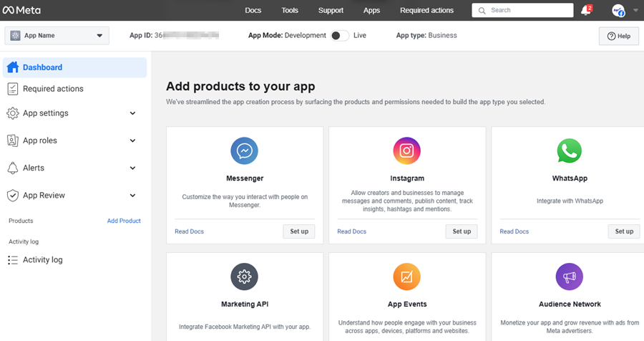The image size is (644, 341).
Task: Click the App Events chart icon
Action: (x=406, y=277)
